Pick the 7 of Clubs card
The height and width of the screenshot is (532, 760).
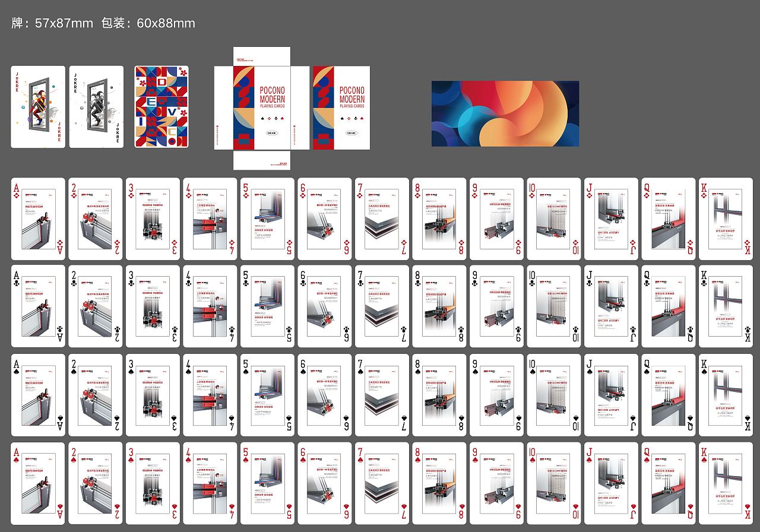(382, 306)
